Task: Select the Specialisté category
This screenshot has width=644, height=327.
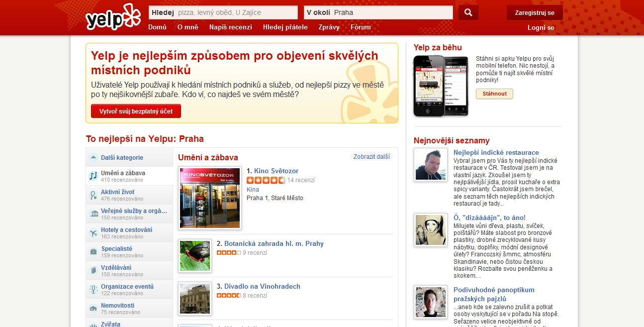Action: coord(129,252)
